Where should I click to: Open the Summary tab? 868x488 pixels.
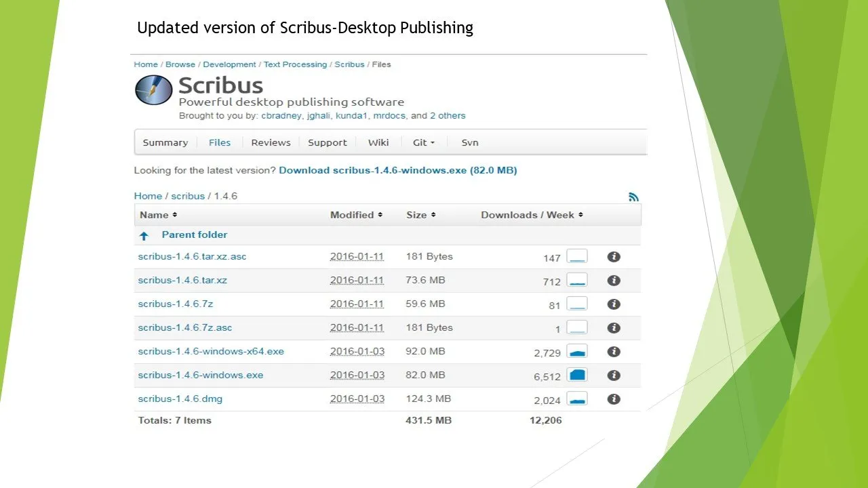click(165, 142)
